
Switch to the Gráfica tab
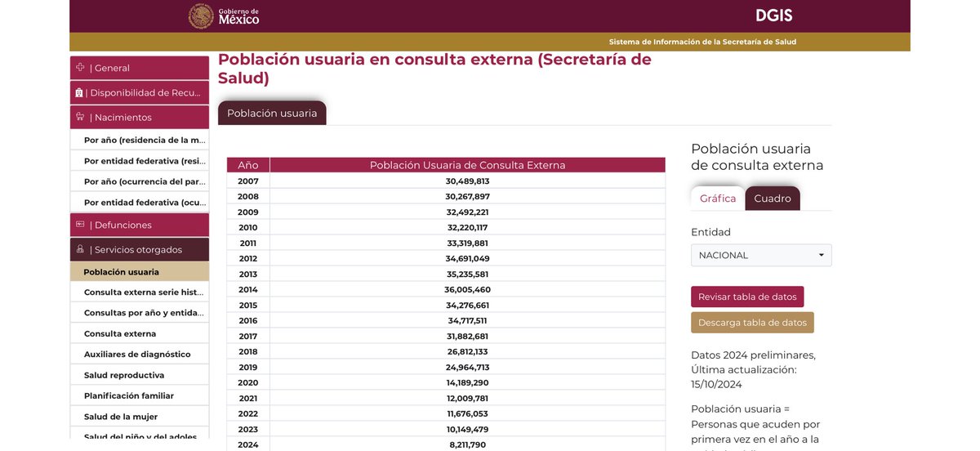pyautogui.click(x=718, y=199)
